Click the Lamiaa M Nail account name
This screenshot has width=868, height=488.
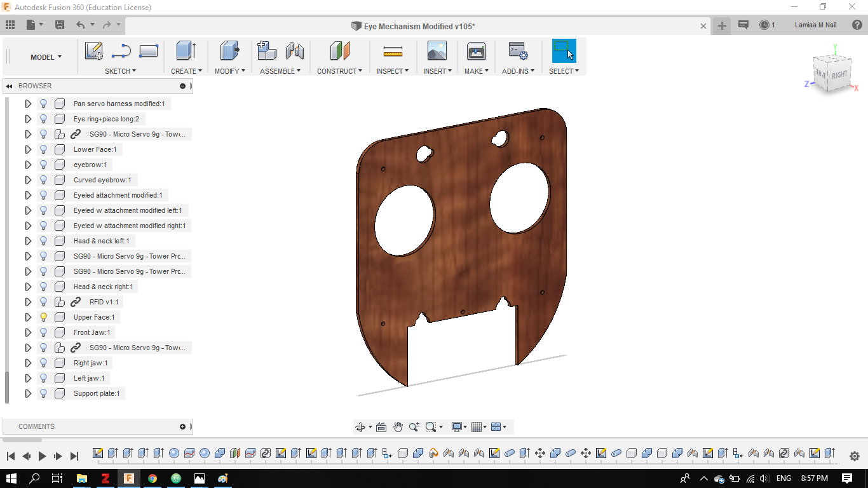[x=816, y=25]
